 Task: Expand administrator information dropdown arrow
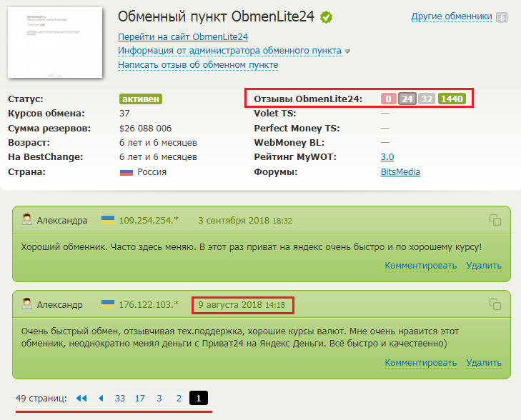click(348, 51)
